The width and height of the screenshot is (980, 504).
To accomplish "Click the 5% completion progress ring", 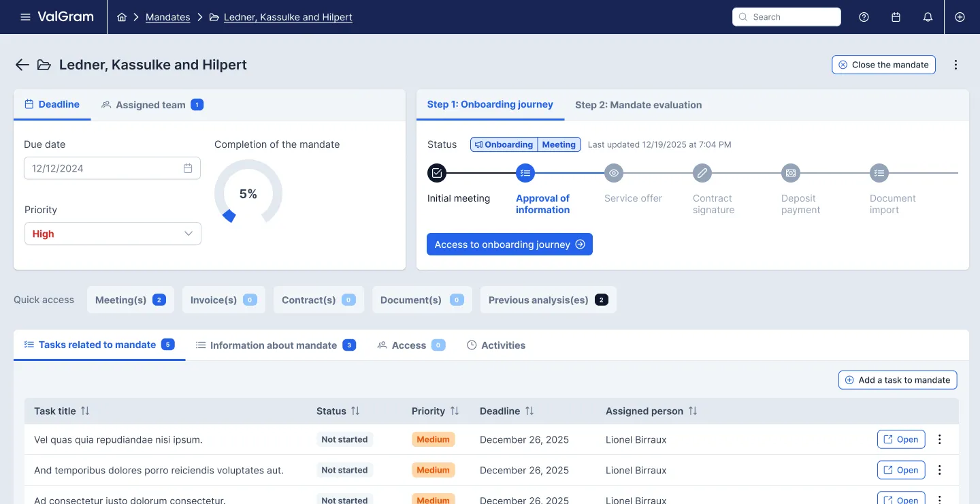I will point(248,193).
